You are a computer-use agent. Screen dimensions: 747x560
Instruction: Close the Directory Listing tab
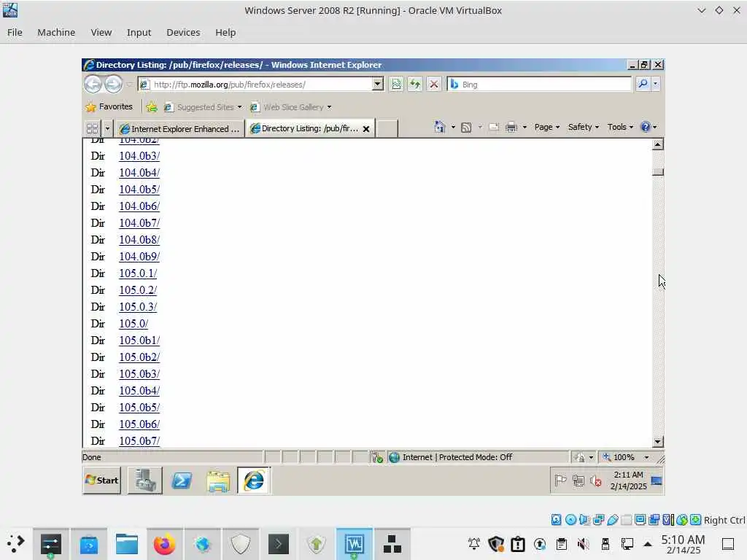366,129
